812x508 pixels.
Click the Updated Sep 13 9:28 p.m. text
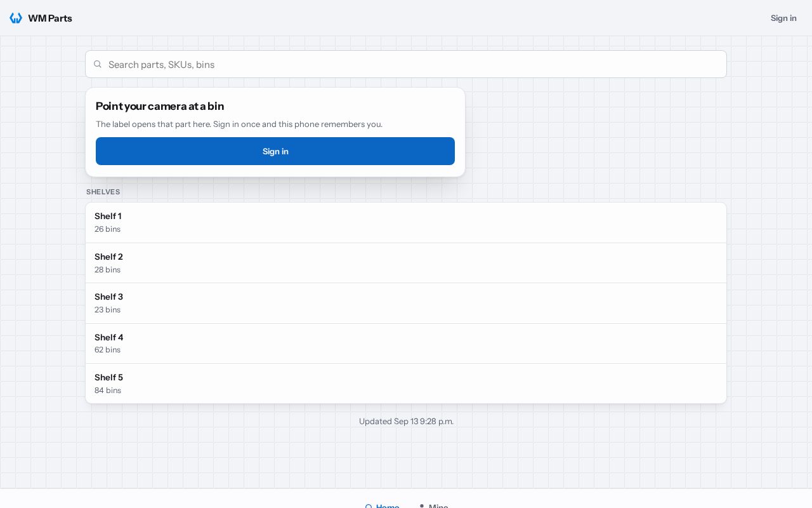tap(406, 421)
